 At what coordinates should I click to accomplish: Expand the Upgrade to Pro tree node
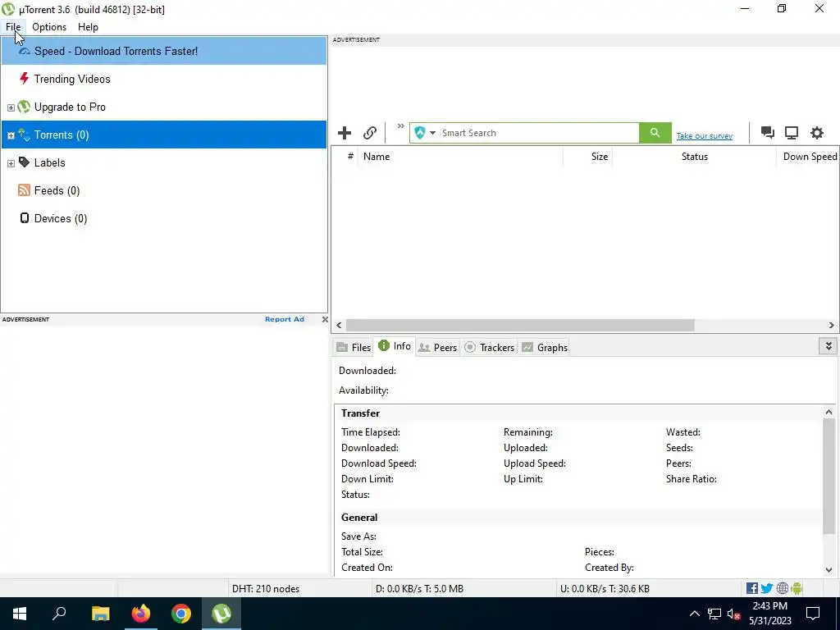click(x=11, y=107)
